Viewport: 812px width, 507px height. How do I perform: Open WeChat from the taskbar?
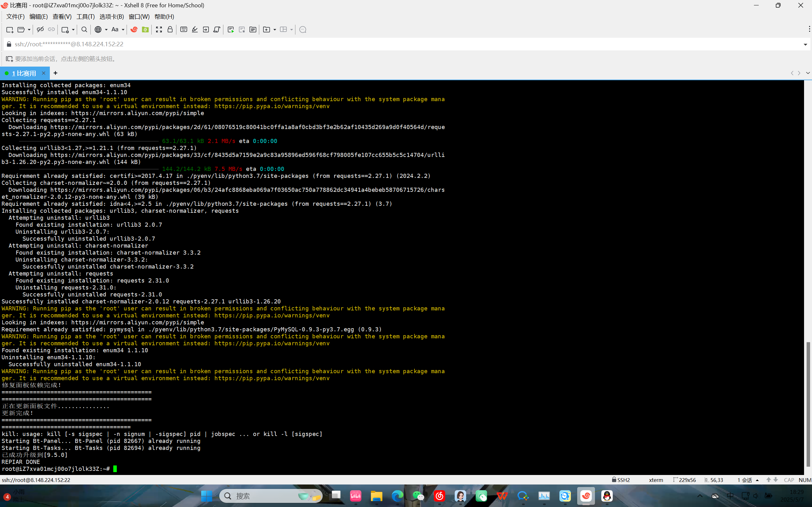pyautogui.click(x=419, y=496)
